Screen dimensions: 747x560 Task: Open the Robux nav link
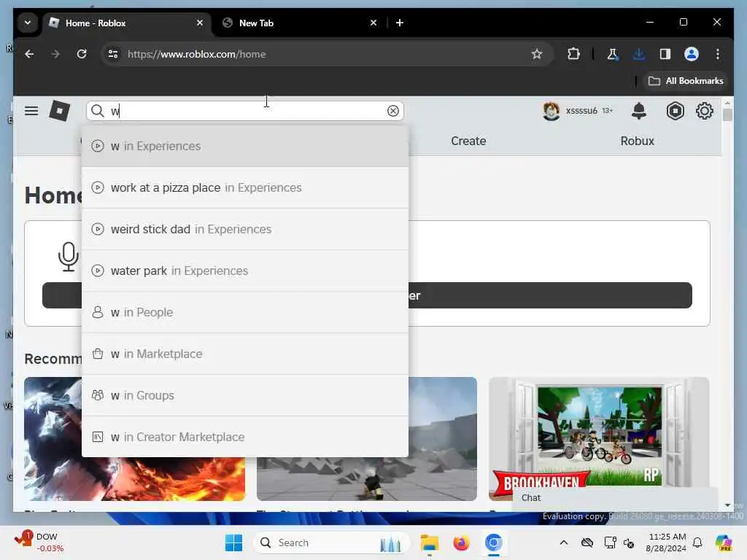(637, 141)
